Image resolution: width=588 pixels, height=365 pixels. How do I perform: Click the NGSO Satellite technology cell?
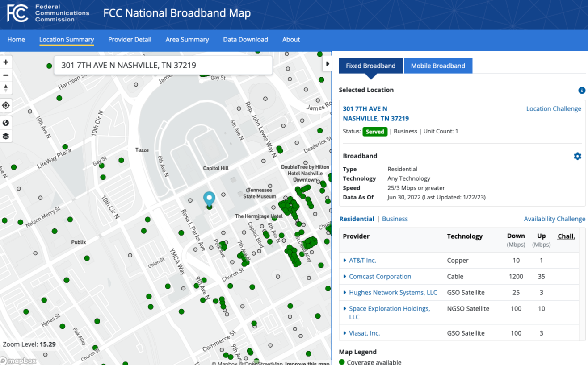[x=468, y=309]
